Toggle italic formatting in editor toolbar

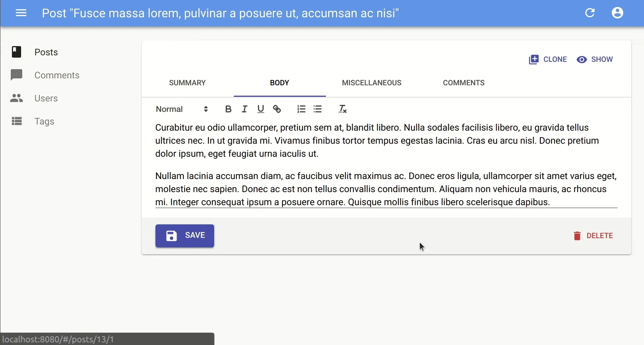coord(244,109)
